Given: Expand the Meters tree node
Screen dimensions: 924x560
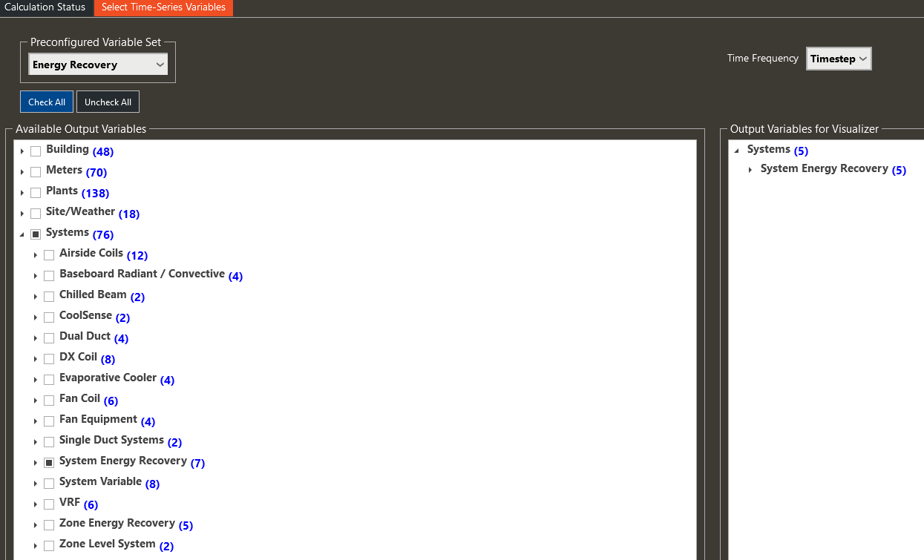Looking at the screenshot, I should [x=22, y=172].
